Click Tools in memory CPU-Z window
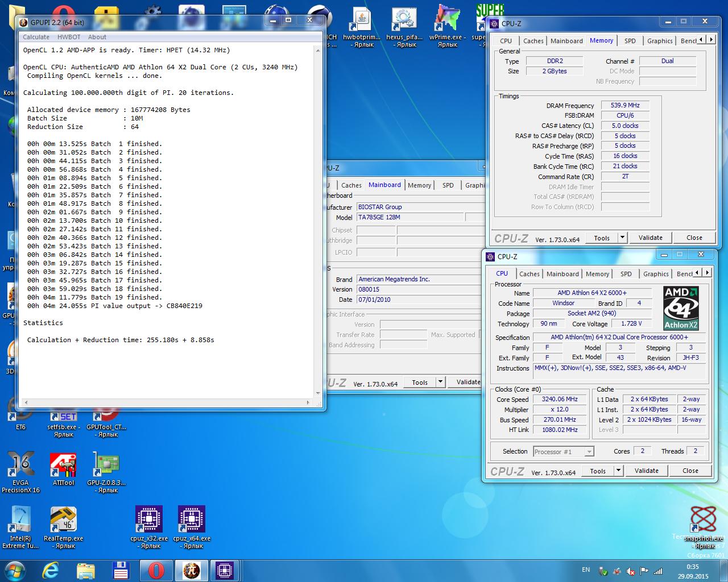Viewport: 728px width, 582px height. click(x=602, y=238)
